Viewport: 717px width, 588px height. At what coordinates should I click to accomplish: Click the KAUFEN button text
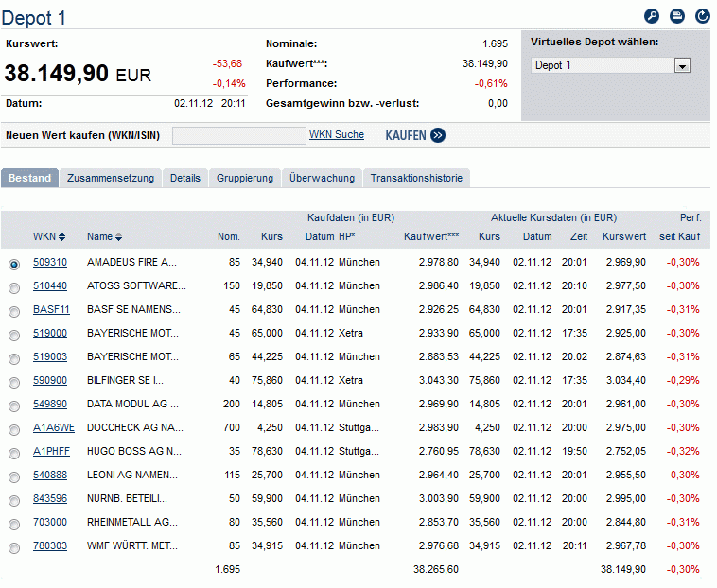[x=406, y=136]
